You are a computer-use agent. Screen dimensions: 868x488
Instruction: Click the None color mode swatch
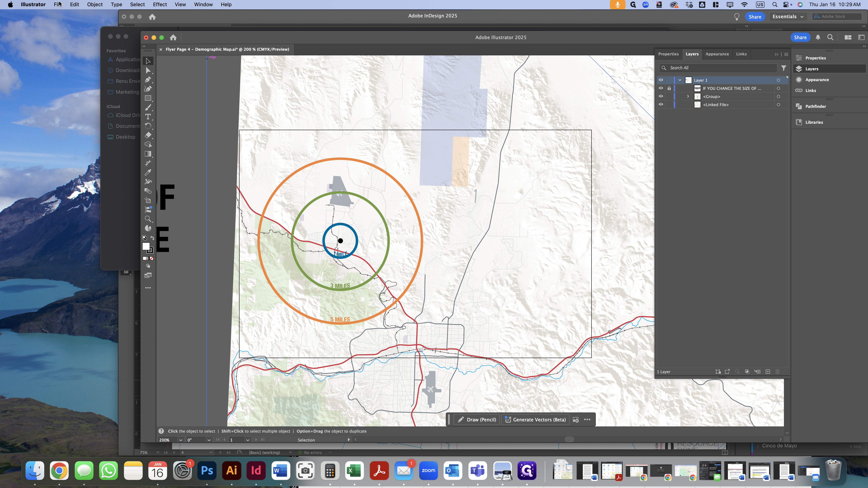pyautogui.click(x=152, y=258)
